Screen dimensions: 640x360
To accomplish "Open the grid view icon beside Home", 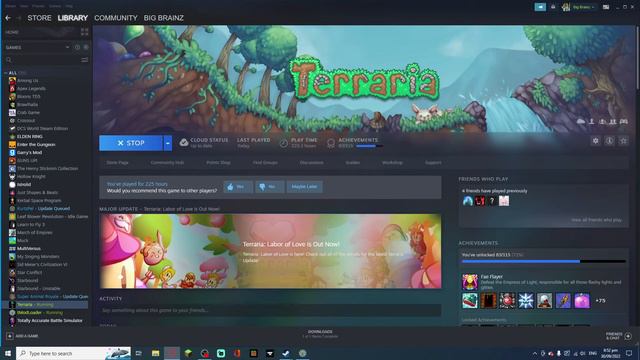I will (84, 32).
